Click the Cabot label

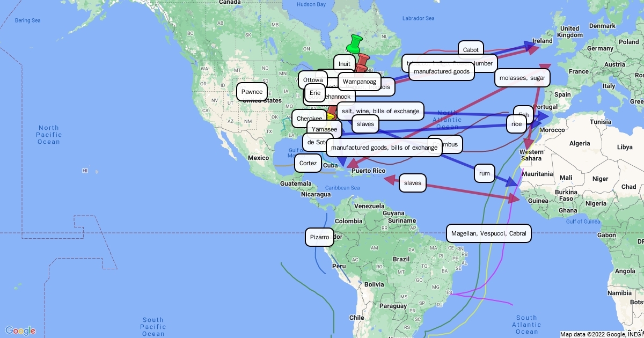(x=471, y=50)
